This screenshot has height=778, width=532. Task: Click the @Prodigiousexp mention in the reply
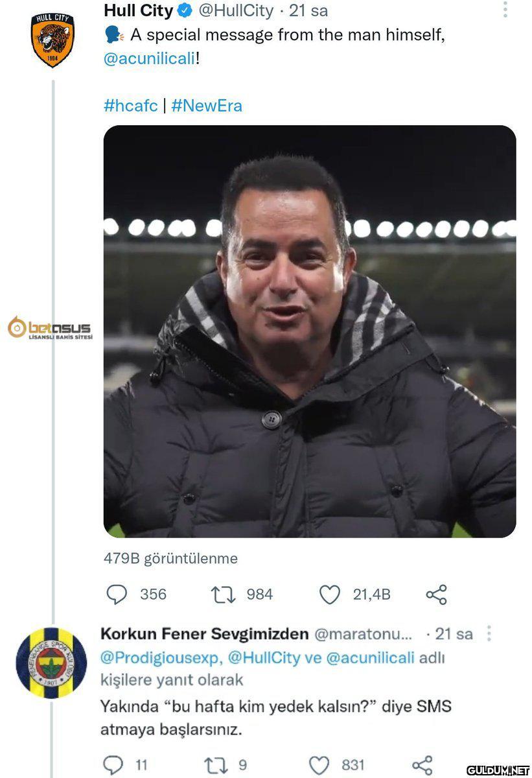[159, 657]
